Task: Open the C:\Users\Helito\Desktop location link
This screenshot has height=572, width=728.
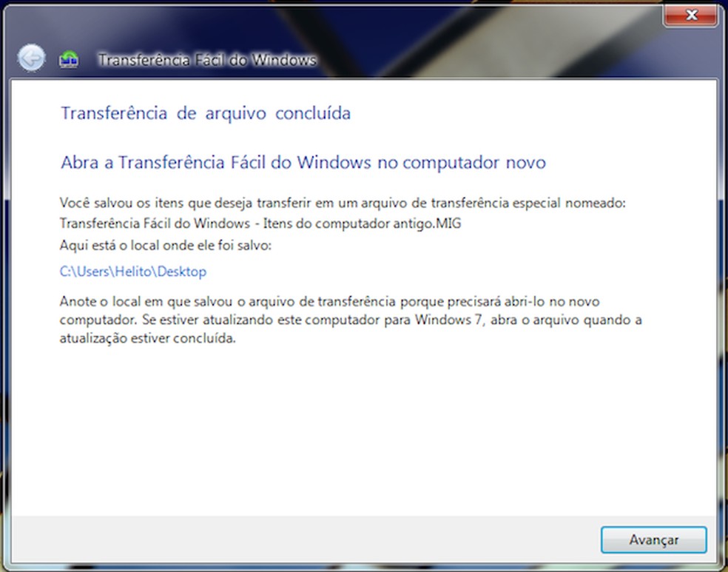Action: tap(132, 271)
